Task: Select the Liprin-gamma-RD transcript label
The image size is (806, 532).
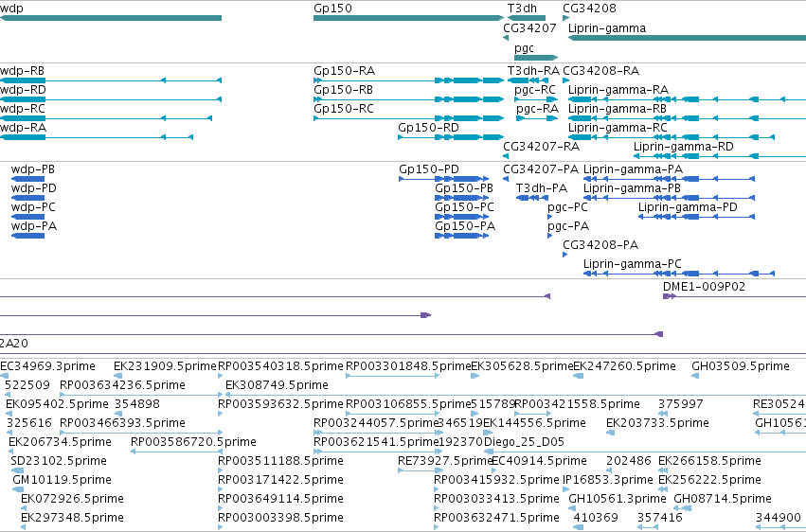Action: coord(683,147)
